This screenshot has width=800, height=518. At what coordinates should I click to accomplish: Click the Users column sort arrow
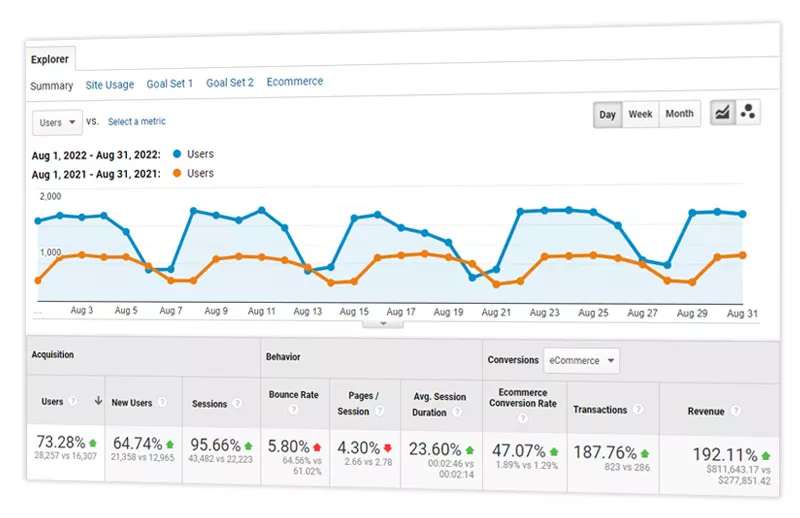(98, 401)
